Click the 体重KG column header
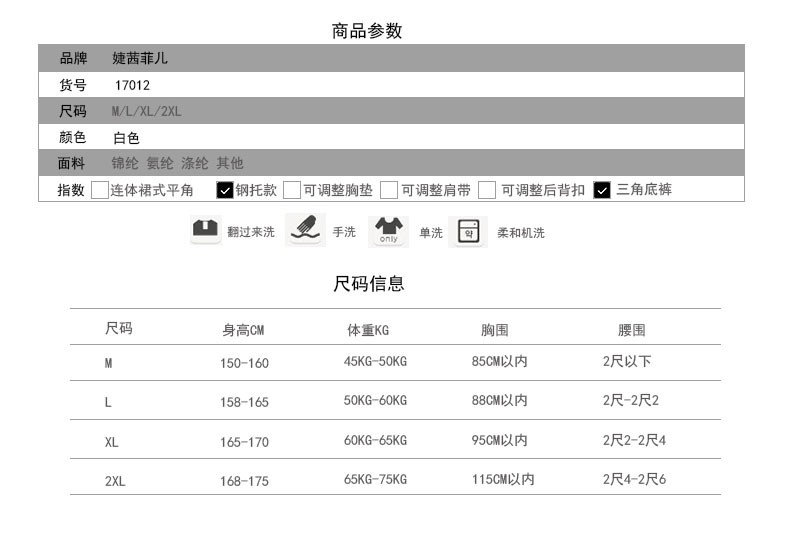790x538 pixels. (x=367, y=330)
